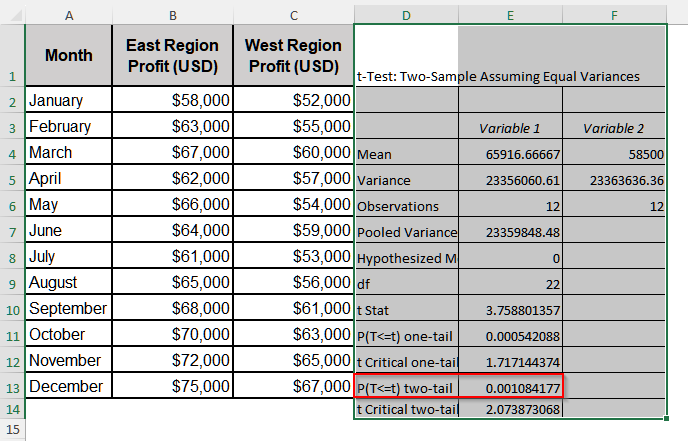The height and width of the screenshot is (441, 688).
Task: Select September West profit $61,000
Action: [x=293, y=308]
